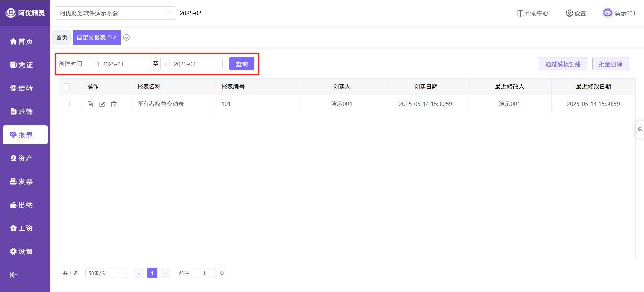
Task: Click the 演示001 user avatar
Action: click(x=607, y=13)
